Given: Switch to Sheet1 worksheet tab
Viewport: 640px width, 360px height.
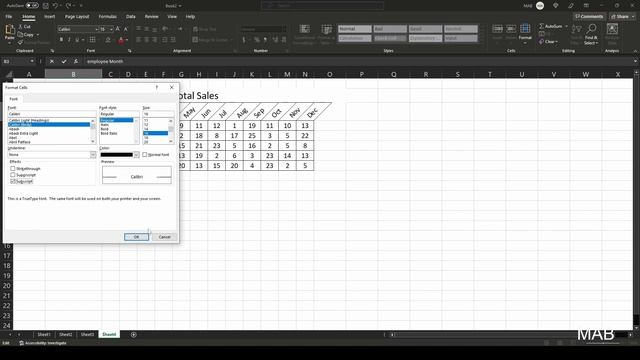Looking at the screenshot, I should (x=44, y=334).
